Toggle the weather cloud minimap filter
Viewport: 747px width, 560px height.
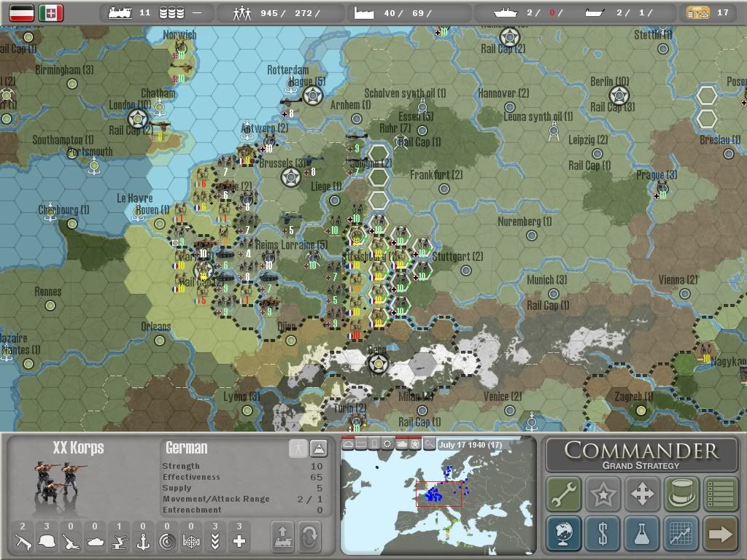point(348,444)
